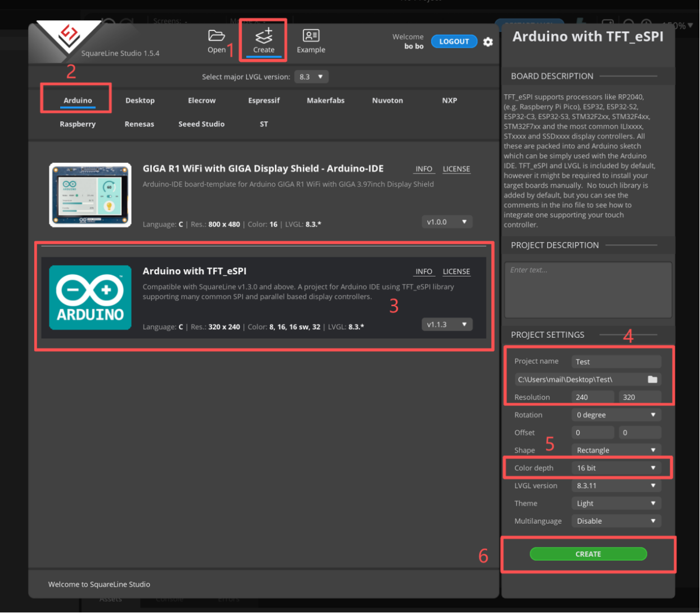The image size is (700, 613).
Task: Select the NXP board tab
Action: pos(449,101)
